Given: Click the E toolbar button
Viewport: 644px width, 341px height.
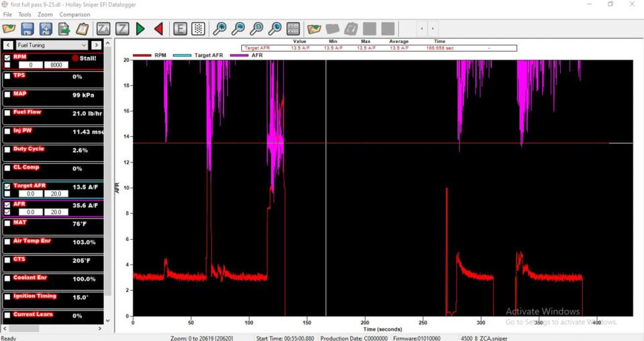Looking at the screenshot, I should [x=180, y=29].
